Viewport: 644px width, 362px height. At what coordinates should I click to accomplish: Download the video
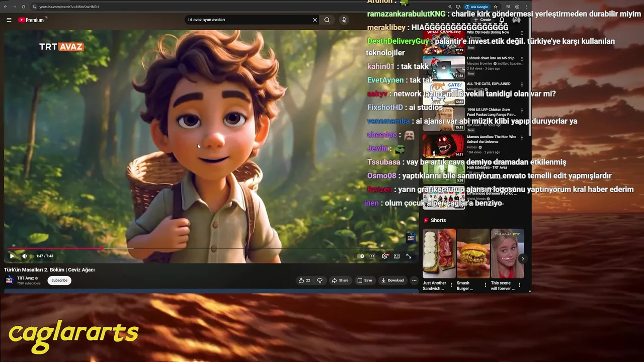pyautogui.click(x=392, y=281)
